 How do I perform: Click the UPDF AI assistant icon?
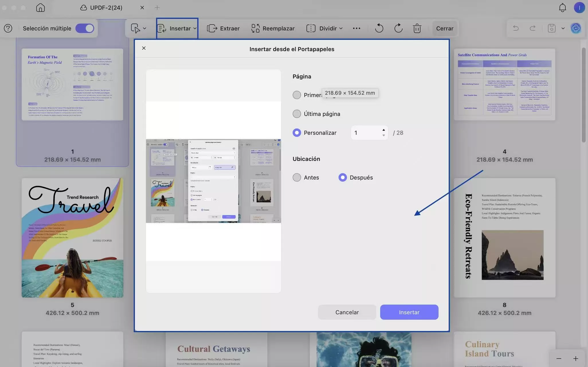point(576,28)
